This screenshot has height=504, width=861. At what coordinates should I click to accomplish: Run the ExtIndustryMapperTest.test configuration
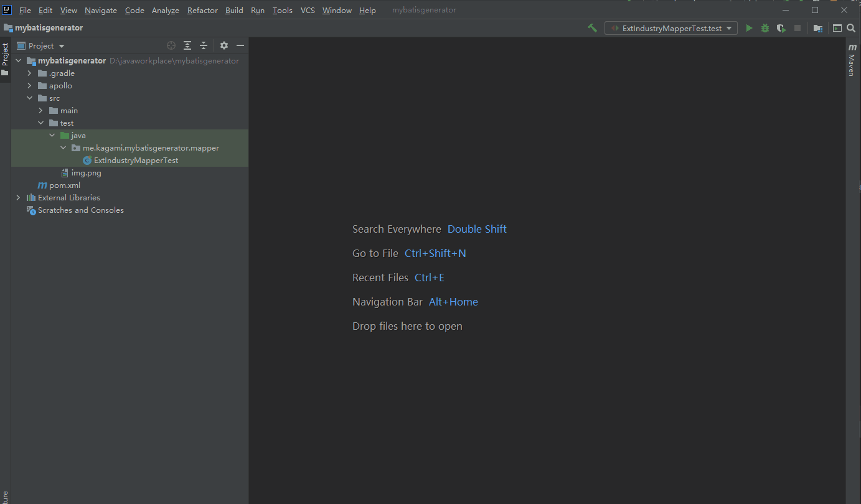tap(749, 28)
